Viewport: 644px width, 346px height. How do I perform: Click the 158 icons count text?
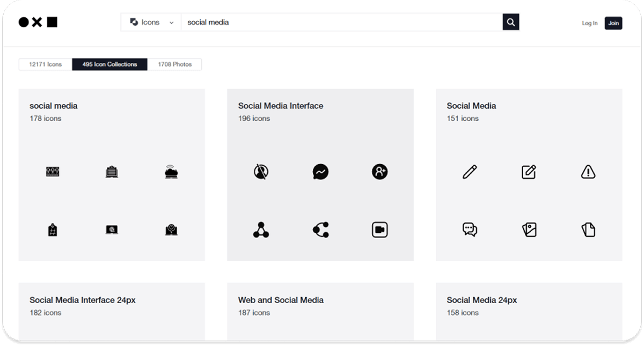point(463,313)
